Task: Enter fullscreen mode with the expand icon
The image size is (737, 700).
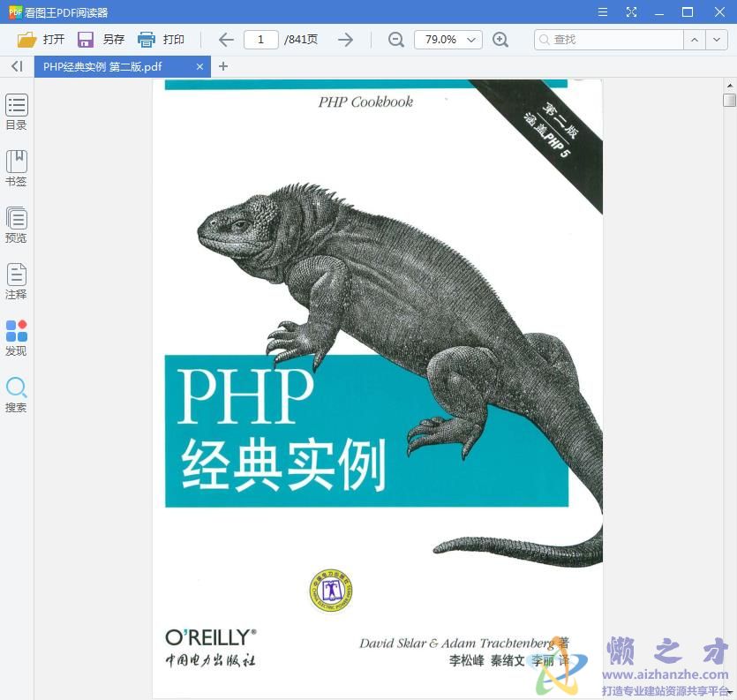Action: pyautogui.click(x=631, y=12)
